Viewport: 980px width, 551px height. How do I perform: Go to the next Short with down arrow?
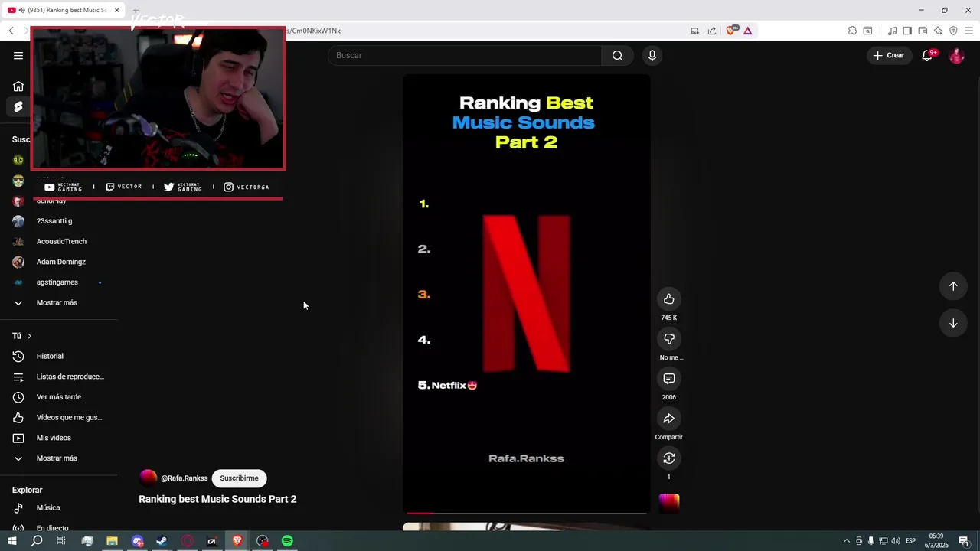coord(953,323)
